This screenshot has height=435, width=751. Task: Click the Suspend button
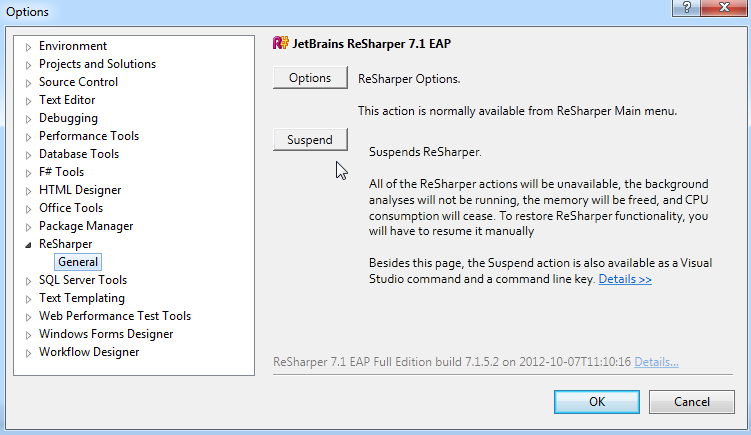pyautogui.click(x=310, y=139)
